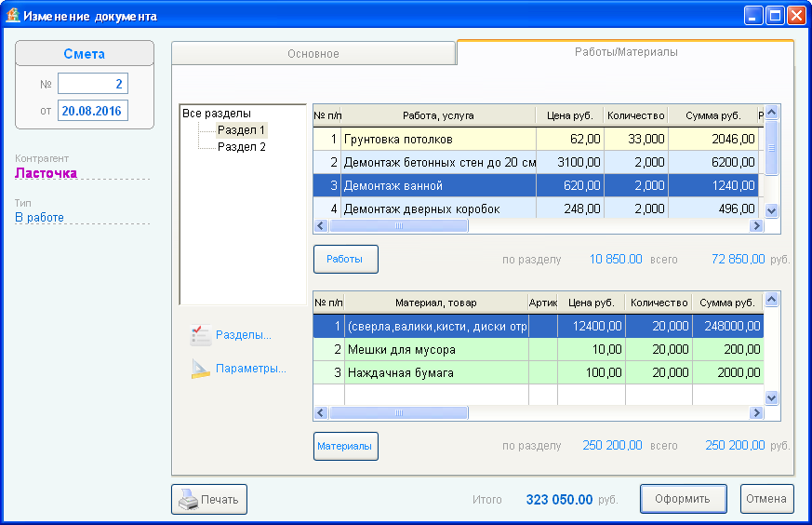Select Демонтаж бетонных стен до 20 см row
Screen dimensions: 812x525
coord(536,162)
